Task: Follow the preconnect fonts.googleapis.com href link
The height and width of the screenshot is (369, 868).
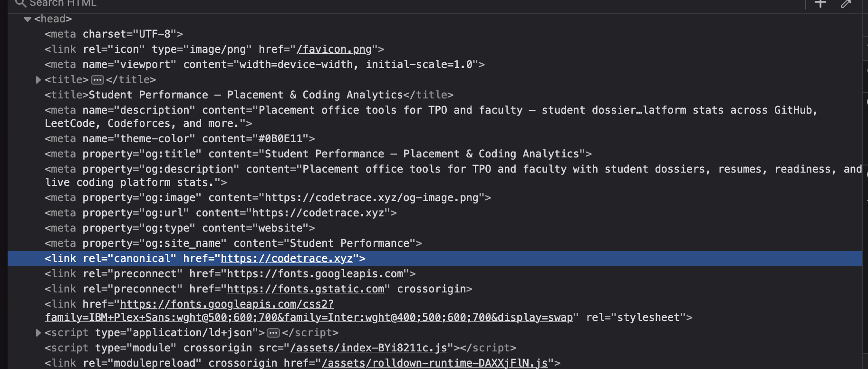Action: (315, 274)
